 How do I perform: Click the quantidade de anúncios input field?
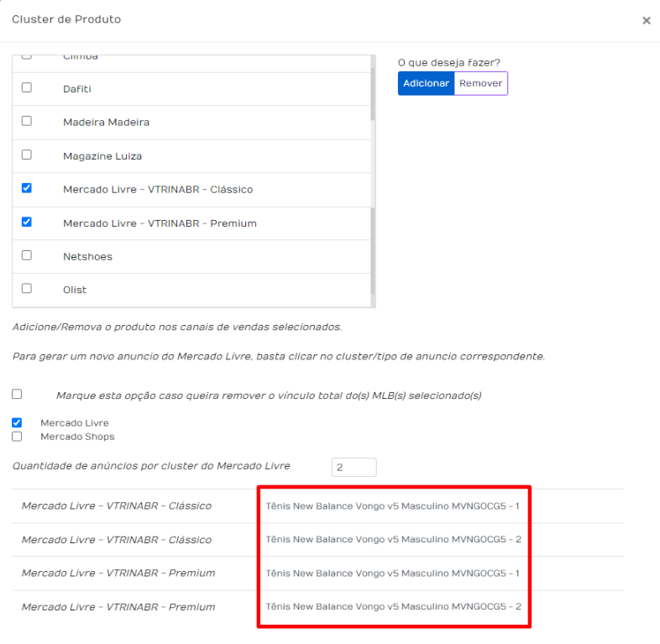354,467
